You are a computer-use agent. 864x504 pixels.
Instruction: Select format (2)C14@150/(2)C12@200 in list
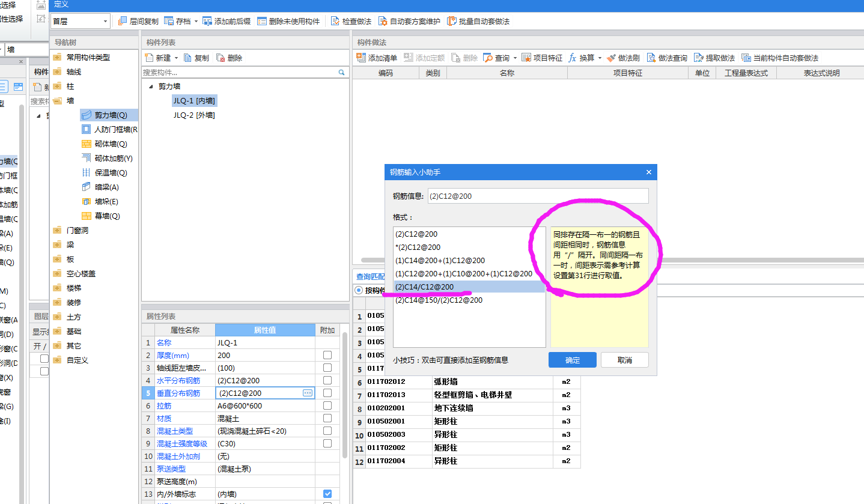469,300
